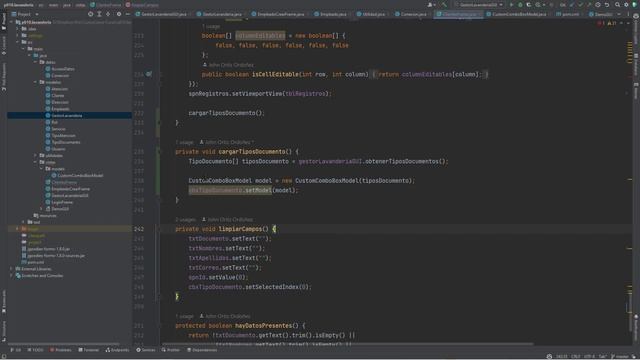The height and width of the screenshot is (360, 640).
Task: Click the shield icon at top right
Action: click(x=635, y=5)
